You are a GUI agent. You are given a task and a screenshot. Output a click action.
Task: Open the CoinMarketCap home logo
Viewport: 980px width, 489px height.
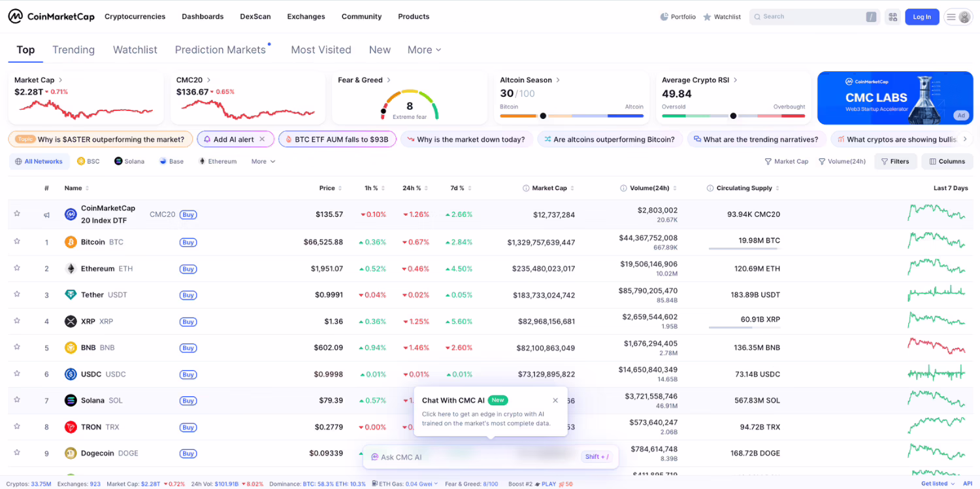tap(51, 16)
